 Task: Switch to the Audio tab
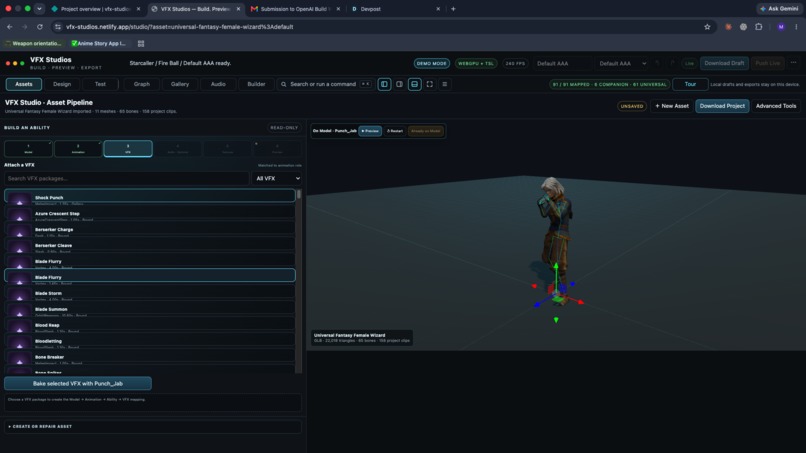pos(218,84)
